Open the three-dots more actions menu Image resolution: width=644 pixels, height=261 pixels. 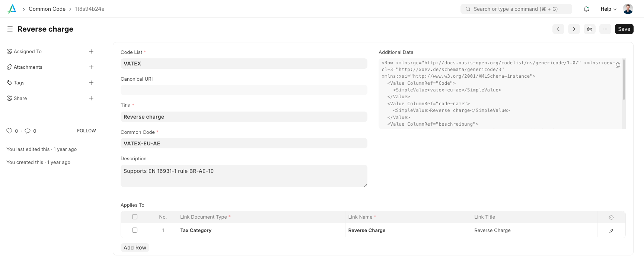(x=605, y=29)
